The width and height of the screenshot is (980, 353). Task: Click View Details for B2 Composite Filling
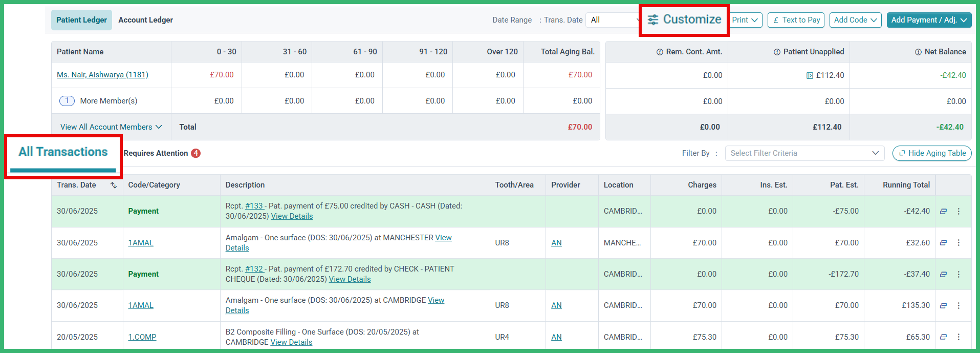[x=291, y=342]
